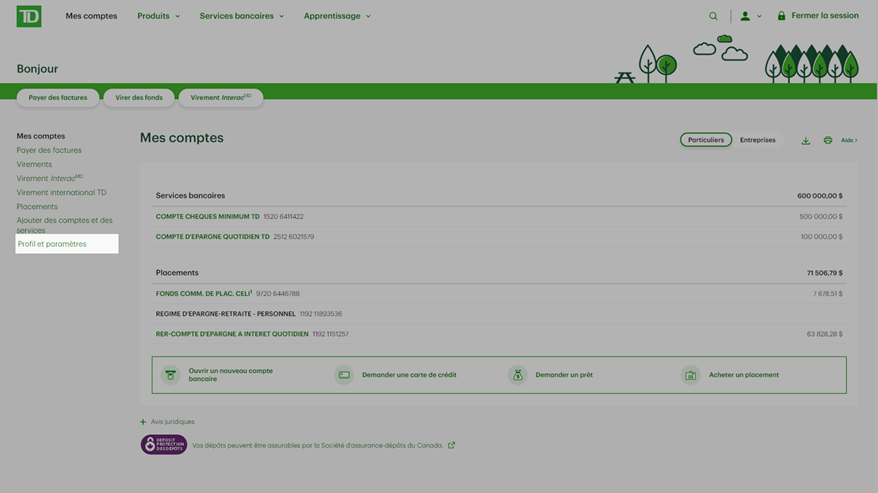
Task: Select the Particuliers toggle
Action: [x=706, y=139]
